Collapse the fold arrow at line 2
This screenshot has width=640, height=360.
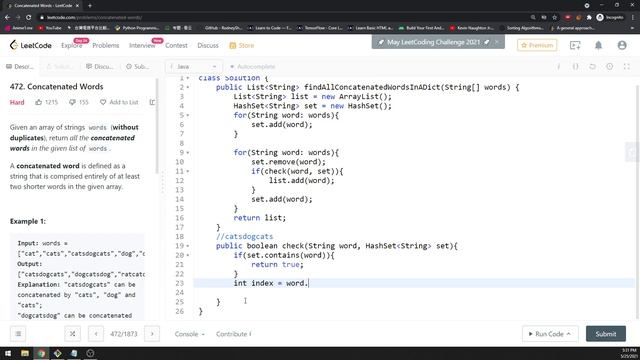pos(188,87)
